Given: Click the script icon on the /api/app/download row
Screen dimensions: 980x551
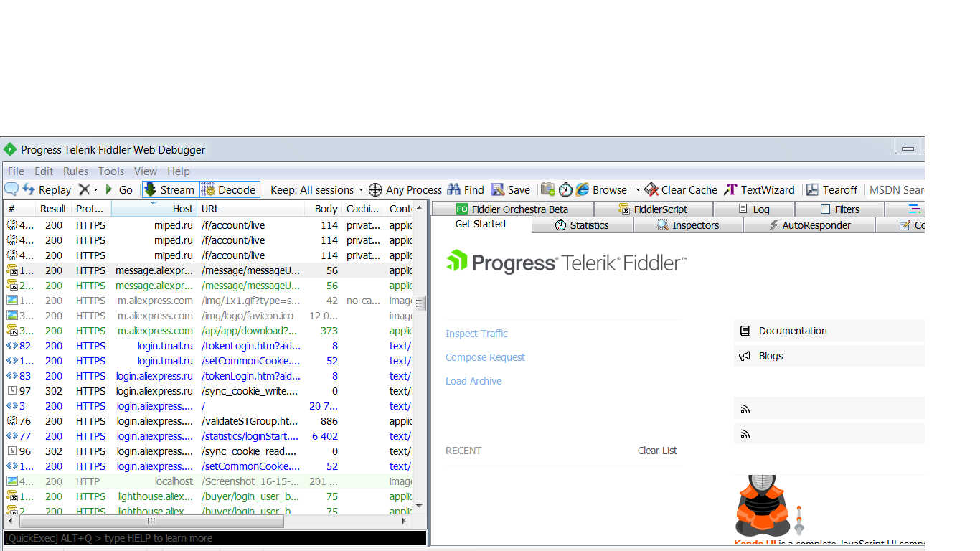Looking at the screenshot, I should [x=12, y=331].
